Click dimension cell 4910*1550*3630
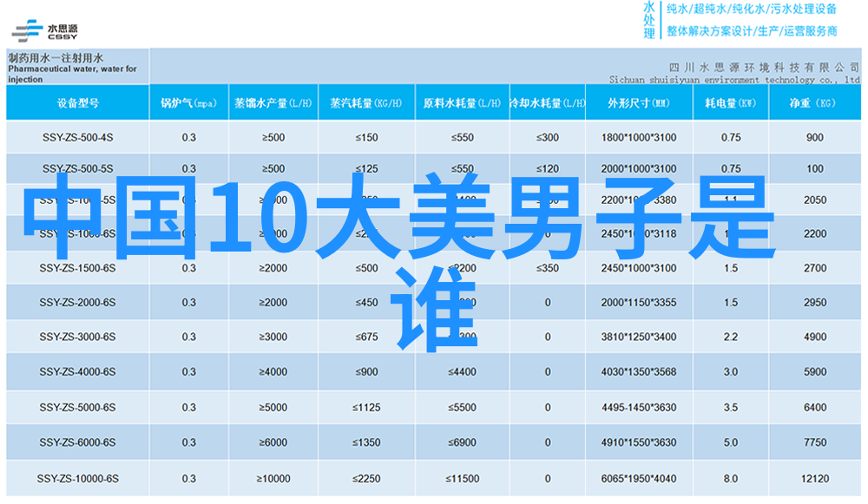 tap(639, 442)
